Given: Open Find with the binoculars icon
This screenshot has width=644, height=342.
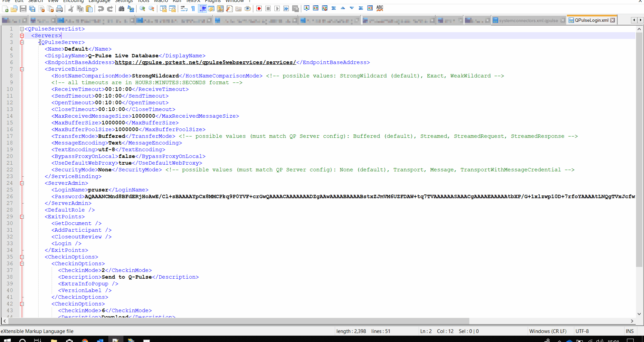Looking at the screenshot, I should [121, 9].
